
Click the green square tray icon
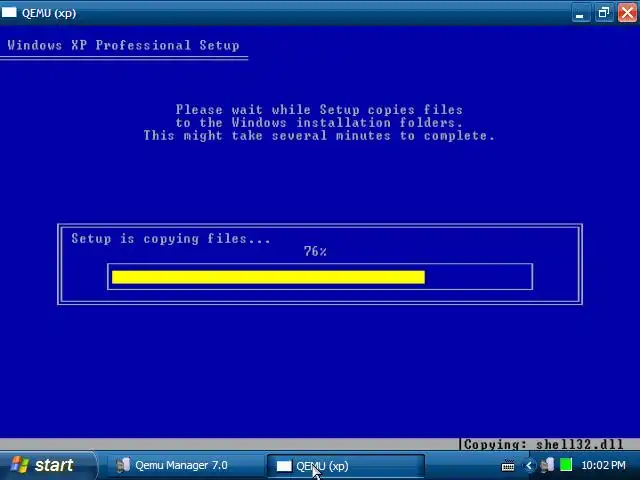566,465
